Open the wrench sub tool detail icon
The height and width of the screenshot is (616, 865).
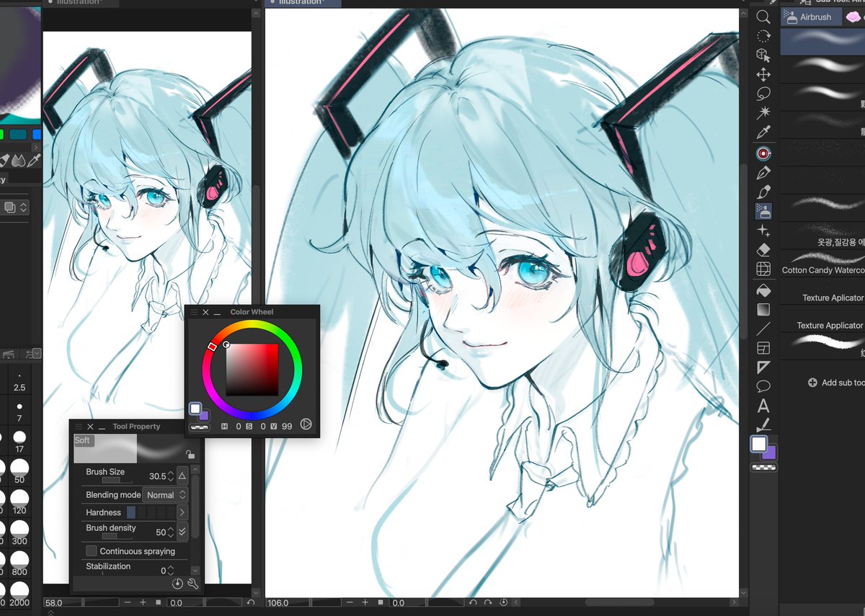pos(192,584)
